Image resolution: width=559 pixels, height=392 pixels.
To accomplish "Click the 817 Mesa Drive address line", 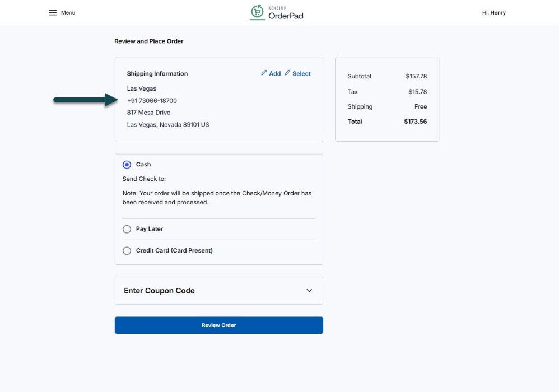I will pos(148,112).
